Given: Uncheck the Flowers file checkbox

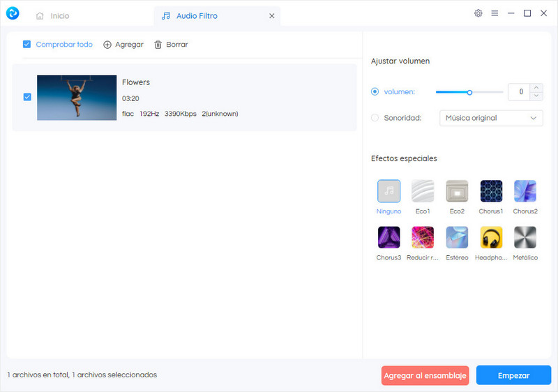Looking at the screenshot, I should (x=27, y=97).
